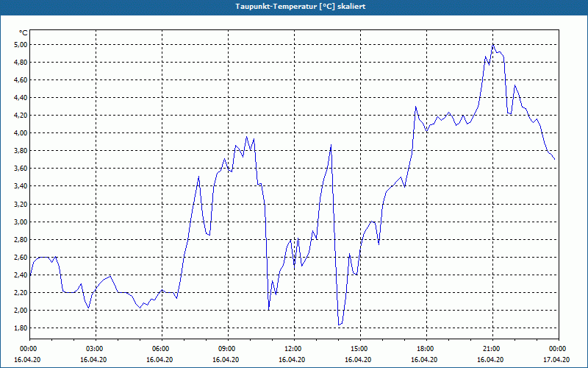Select the 3,20 y-axis value
The height and width of the screenshot is (368, 588).
(x=21, y=205)
